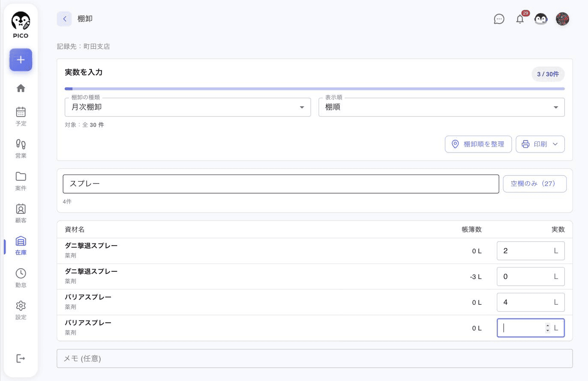Click the 対象：全 30 件 text
Viewport: 588px width, 381px height.
tap(84, 125)
